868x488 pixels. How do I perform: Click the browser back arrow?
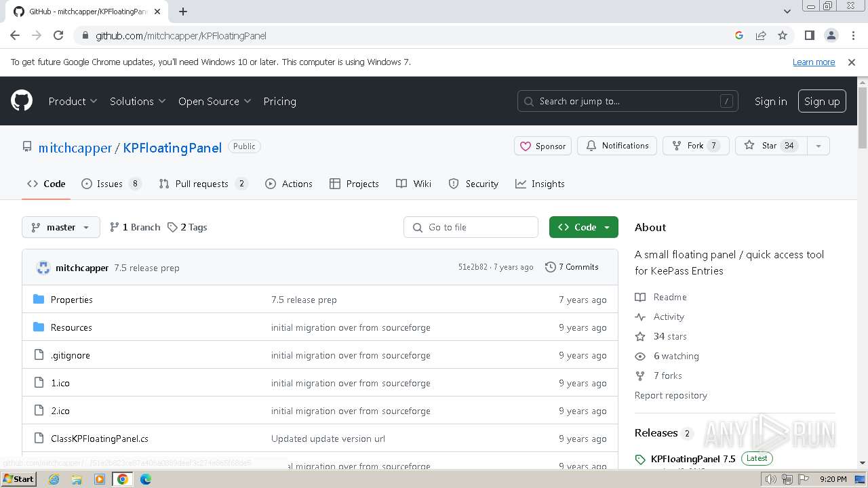click(x=15, y=35)
